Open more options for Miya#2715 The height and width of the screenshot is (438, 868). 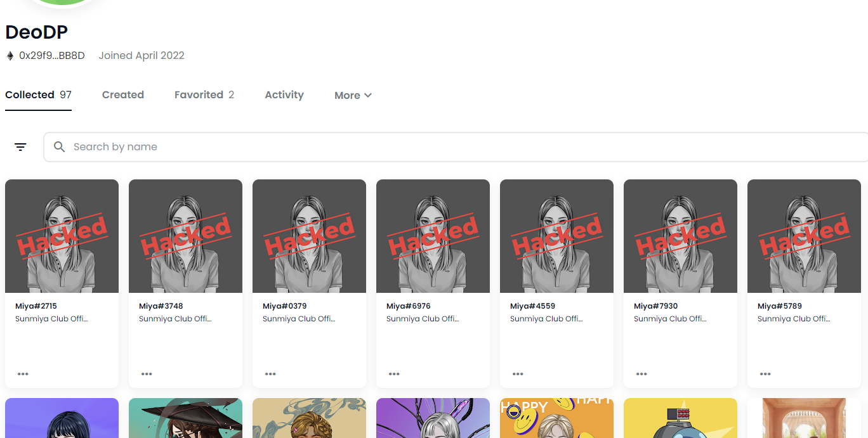point(23,374)
